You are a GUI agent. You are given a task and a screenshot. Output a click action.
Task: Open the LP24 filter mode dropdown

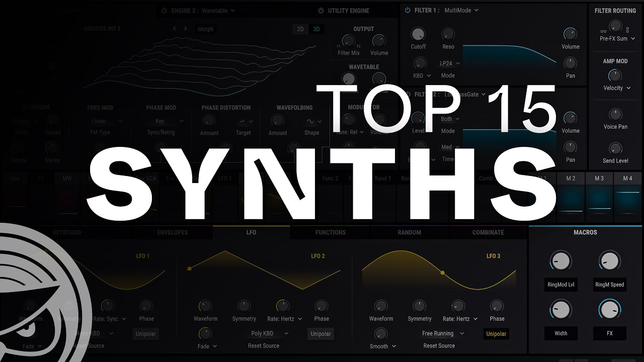[x=450, y=63]
